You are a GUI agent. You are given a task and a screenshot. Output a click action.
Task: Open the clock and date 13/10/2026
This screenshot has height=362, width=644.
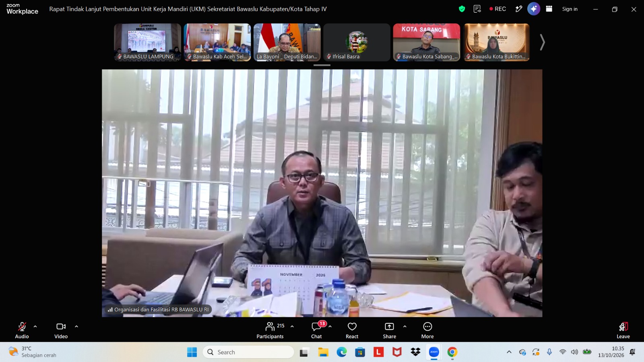coord(611,352)
